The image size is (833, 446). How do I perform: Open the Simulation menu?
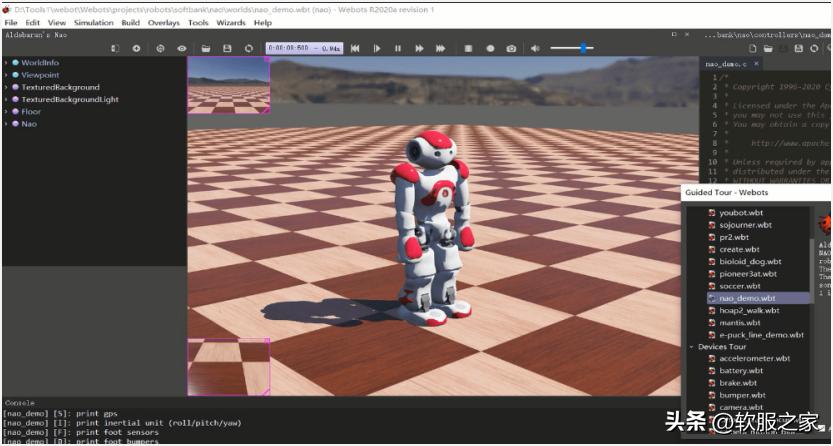point(92,22)
